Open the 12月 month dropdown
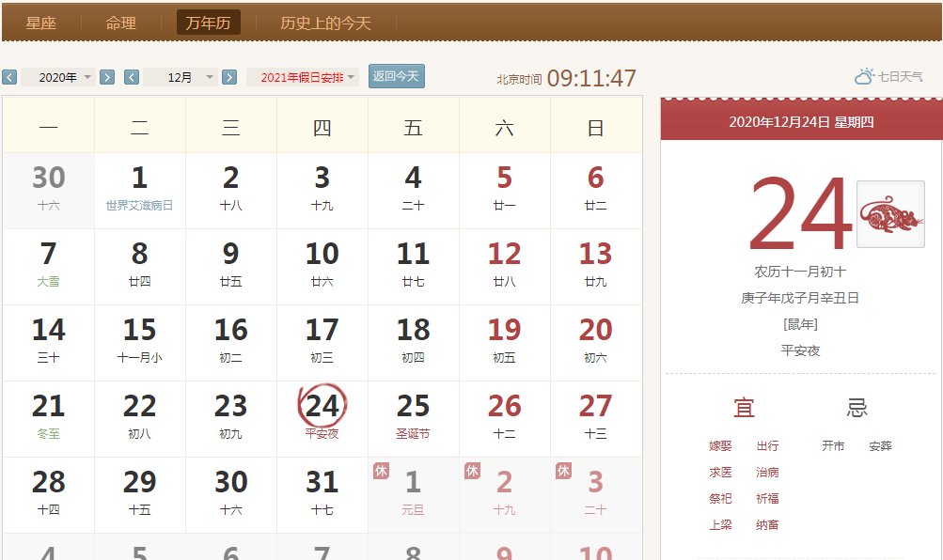This screenshot has width=943, height=560. [x=181, y=77]
